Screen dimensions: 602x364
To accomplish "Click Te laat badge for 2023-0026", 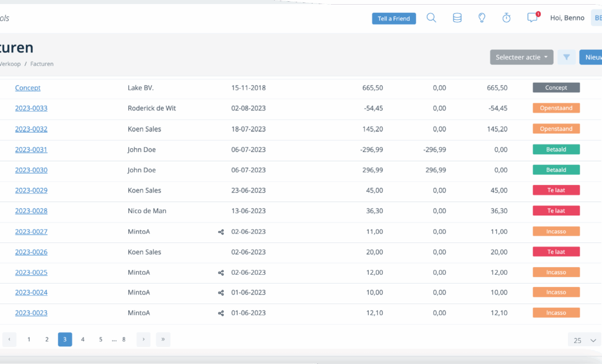I will (556, 252).
